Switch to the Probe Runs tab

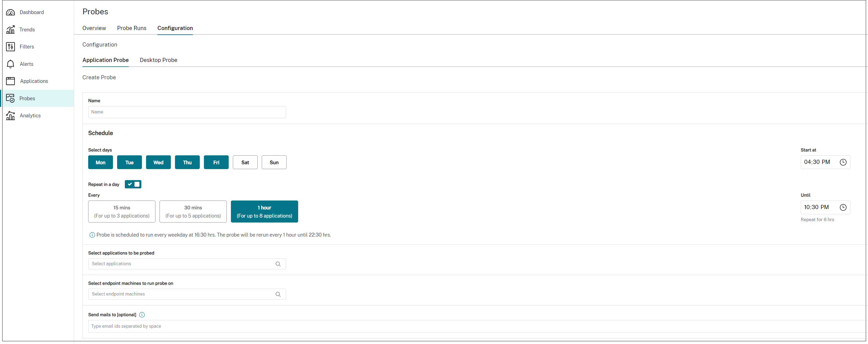131,28
